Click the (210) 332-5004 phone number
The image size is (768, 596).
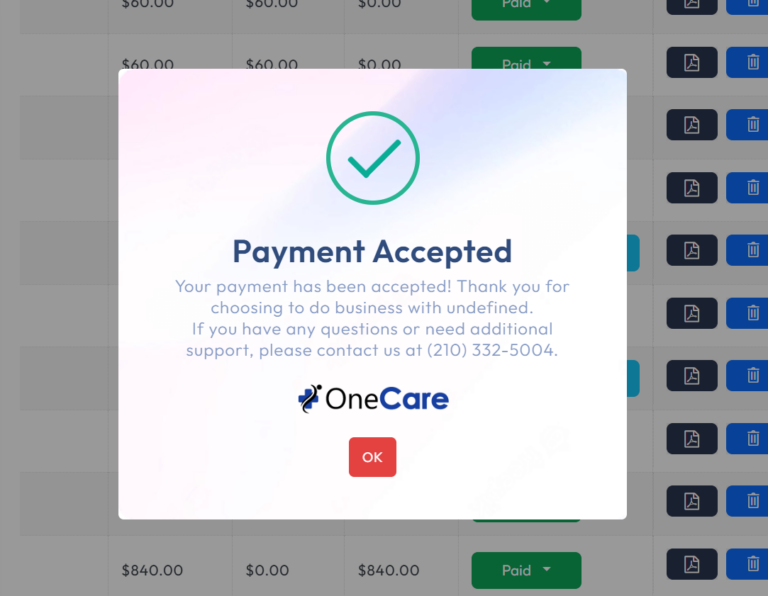(x=490, y=350)
